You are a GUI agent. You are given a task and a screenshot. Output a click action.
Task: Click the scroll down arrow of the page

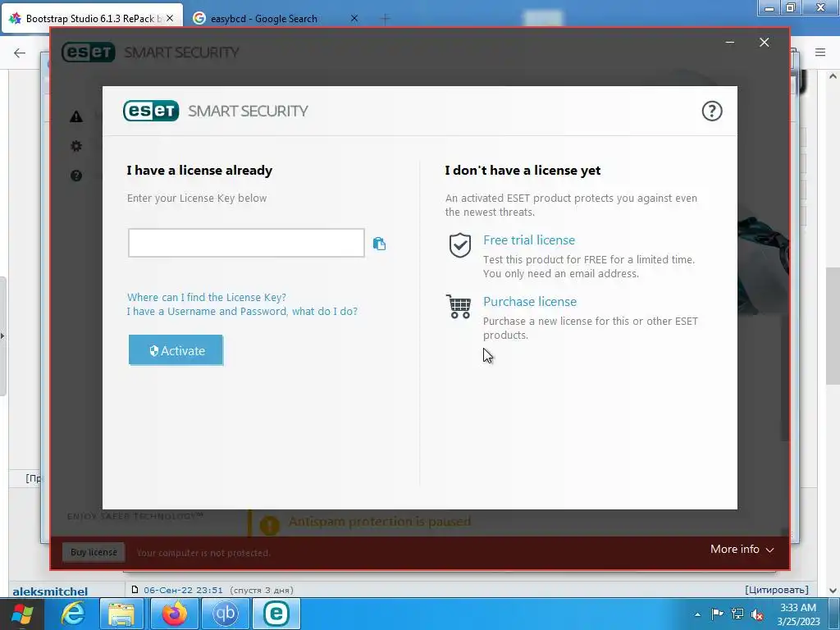[x=833, y=591]
